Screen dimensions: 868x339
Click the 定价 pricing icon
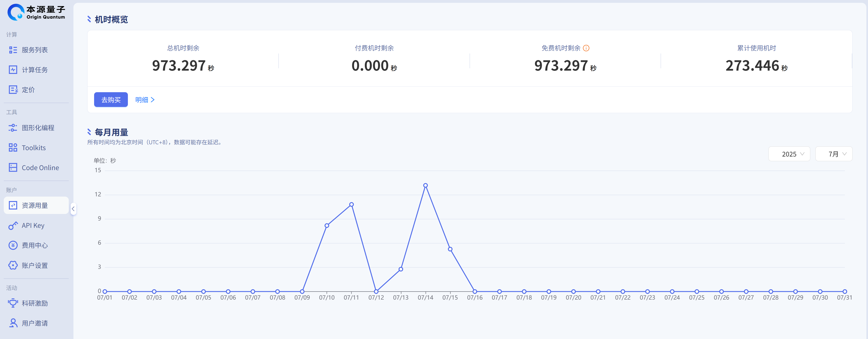pyautogui.click(x=13, y=90)
